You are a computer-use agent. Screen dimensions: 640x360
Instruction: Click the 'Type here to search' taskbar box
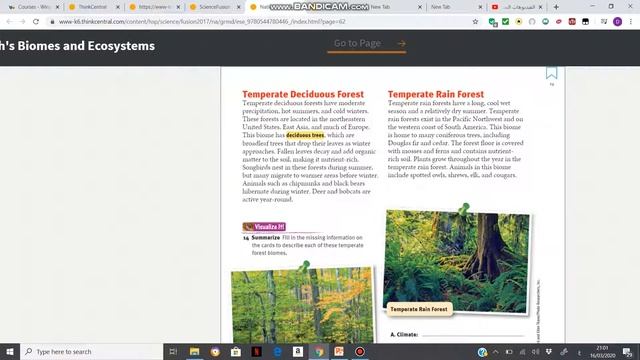(91, 351)
